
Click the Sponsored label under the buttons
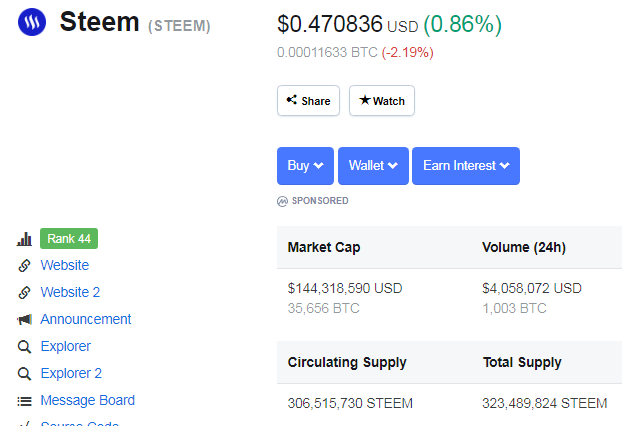[x=319, y=201]
